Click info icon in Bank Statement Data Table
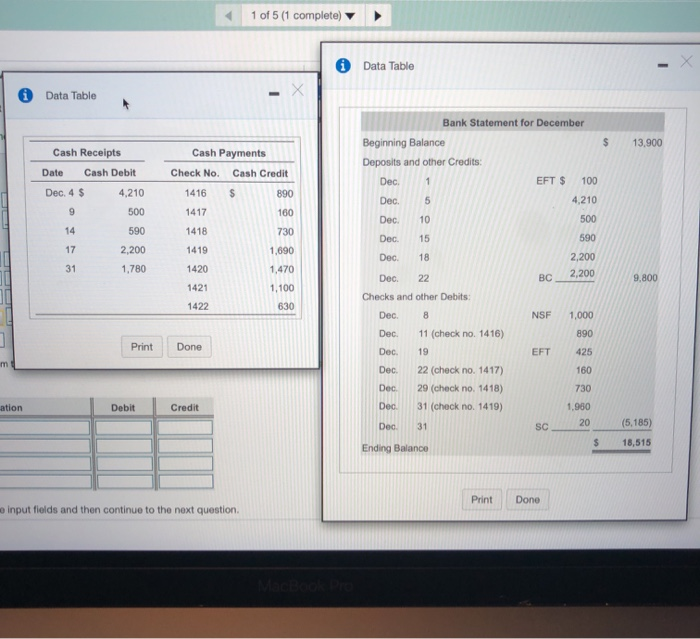This screenshot has height=639, width=700. click(x=343, y=66)
